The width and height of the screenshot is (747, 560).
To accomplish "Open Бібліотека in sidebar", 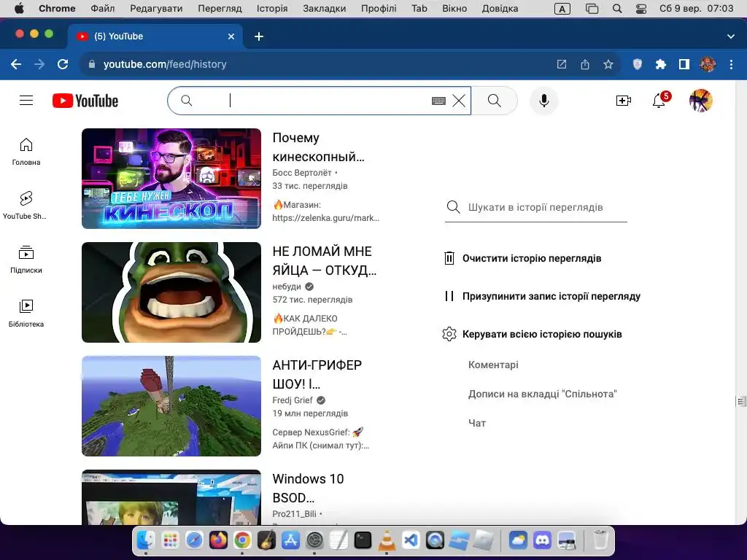I will click(26, 314).
